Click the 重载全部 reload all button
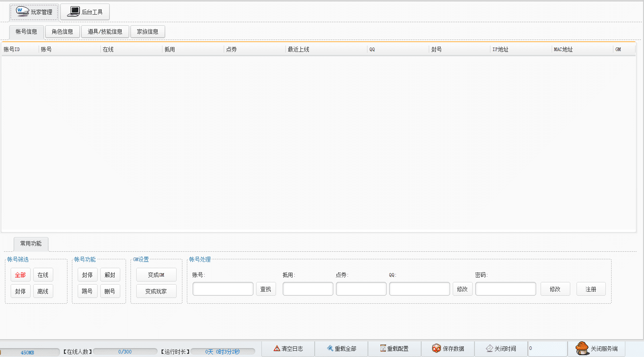 (341, 349)
